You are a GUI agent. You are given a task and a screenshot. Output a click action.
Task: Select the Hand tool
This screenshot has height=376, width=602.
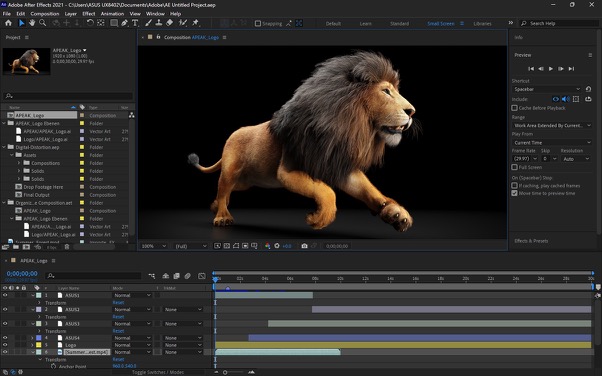[32, 23]
